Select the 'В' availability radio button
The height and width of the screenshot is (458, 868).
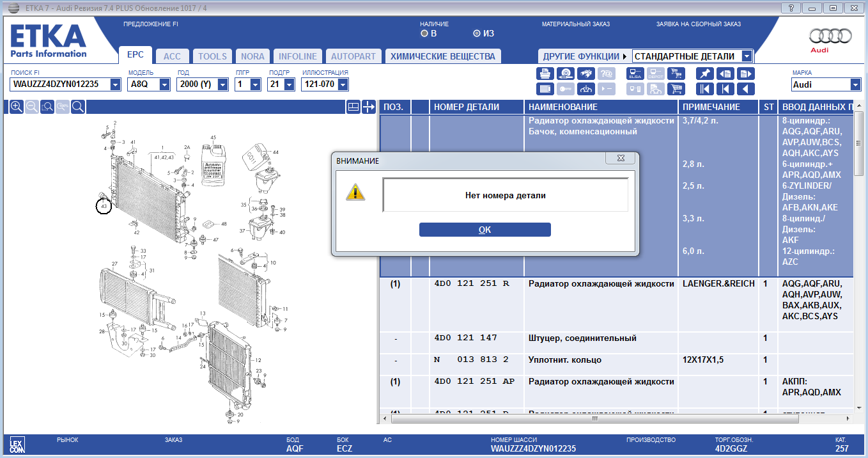[x=424, y=33]
